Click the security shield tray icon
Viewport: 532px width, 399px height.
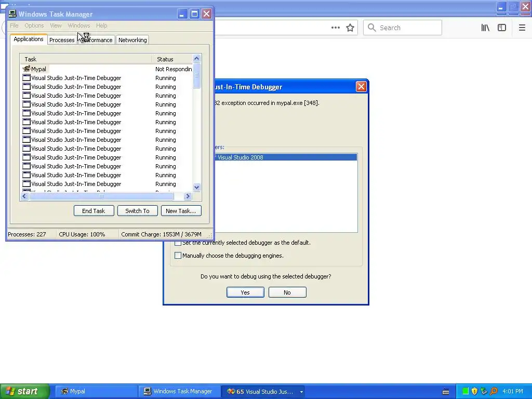(x=475, y=391)
